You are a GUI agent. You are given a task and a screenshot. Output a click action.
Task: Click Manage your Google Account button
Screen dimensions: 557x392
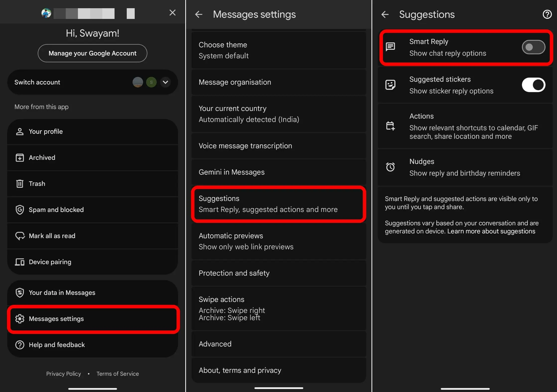point(92,53)
